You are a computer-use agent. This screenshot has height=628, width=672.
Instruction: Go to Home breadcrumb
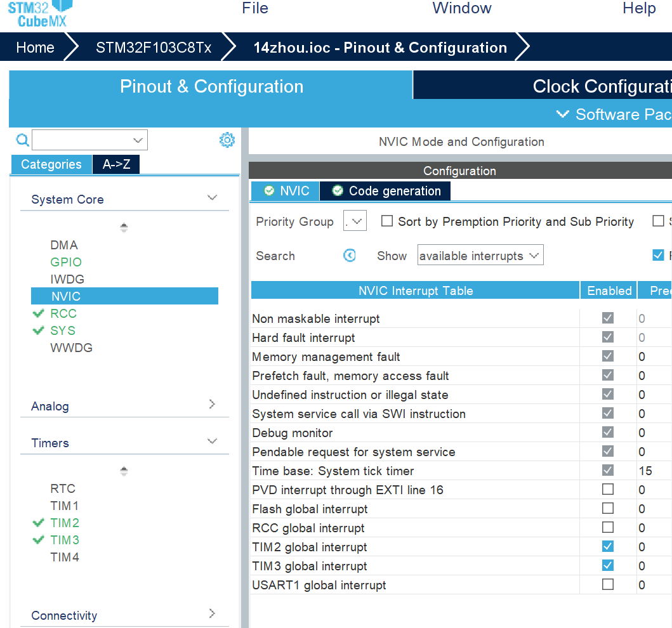pyautogui.click(x=35, y=47)
